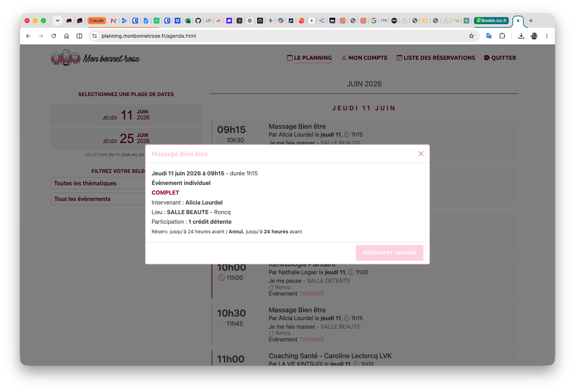
Task: Select the end date Jeudi 25 Juin 2026
Action: (x=126, y=138)
